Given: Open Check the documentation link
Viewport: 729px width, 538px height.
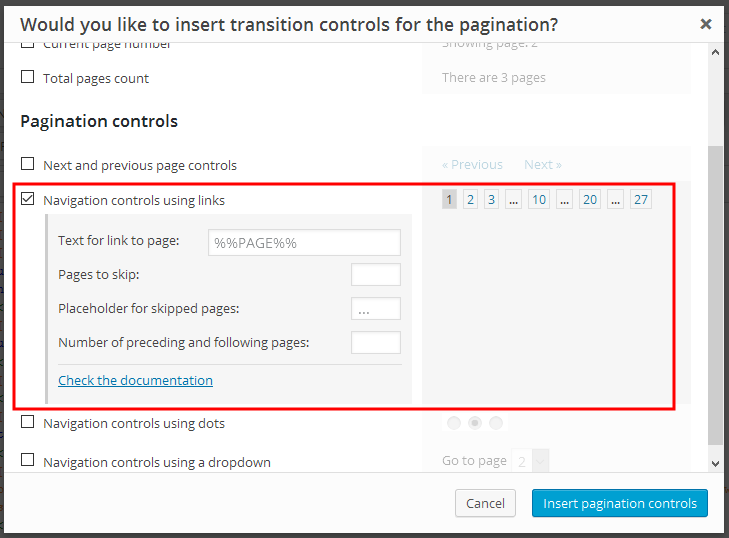Looking at the screenshot, I should click(x=135, y=380).
